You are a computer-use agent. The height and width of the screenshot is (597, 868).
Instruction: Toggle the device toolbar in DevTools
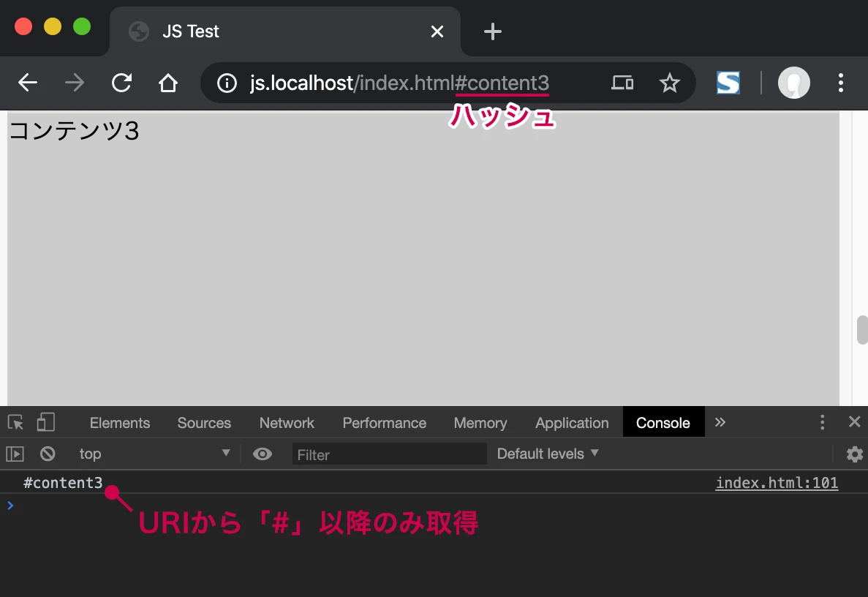(x=46, y=423)
